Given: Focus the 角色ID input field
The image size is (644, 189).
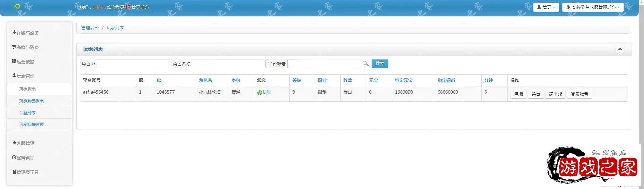Looking at the screenshot, I should coord(133,64).
